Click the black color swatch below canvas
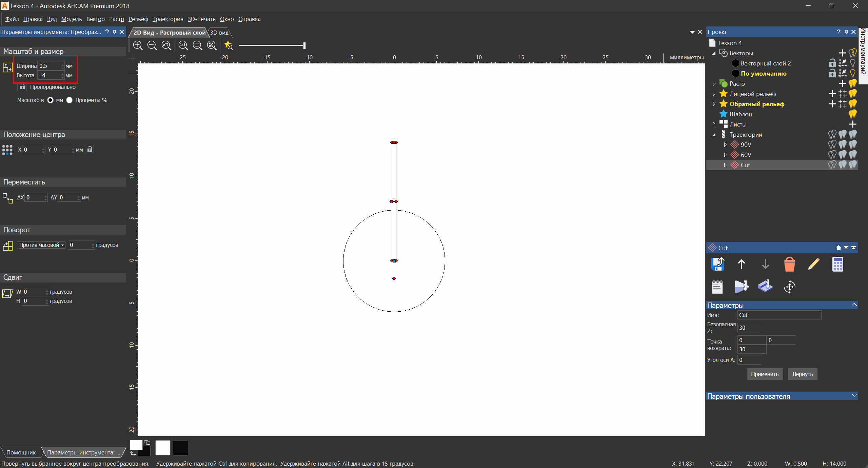 [x=180, y=448]
